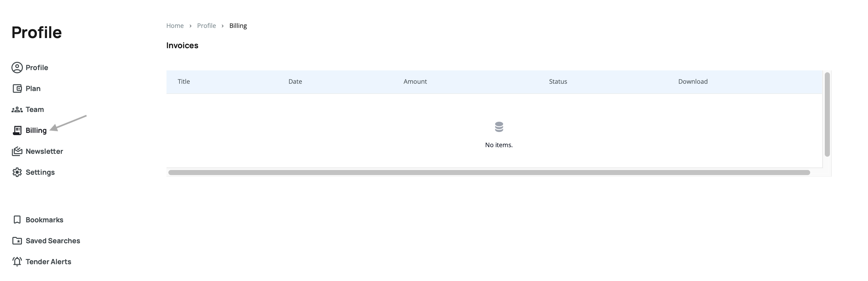Screen dimensions: 868x281
Task: Click the Profile breadcrumb link
Action: [x=206, y=26]
